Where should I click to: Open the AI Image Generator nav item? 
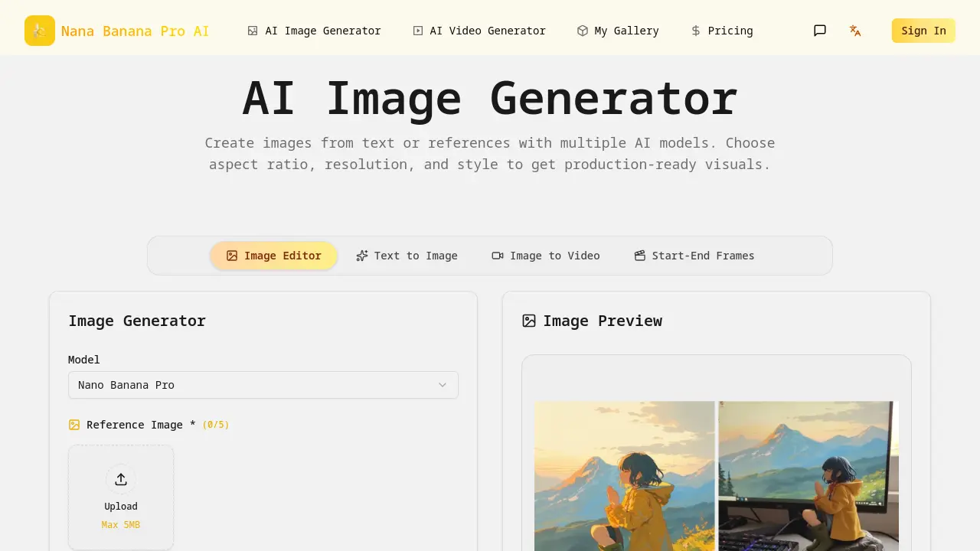coord(314,31)
